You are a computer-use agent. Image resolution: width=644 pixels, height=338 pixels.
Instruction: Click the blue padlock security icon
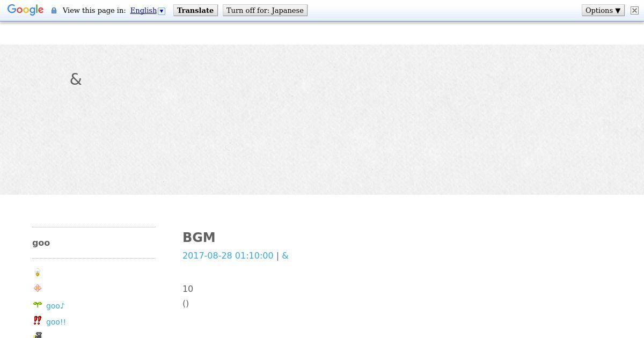click(x=54, y=11)
